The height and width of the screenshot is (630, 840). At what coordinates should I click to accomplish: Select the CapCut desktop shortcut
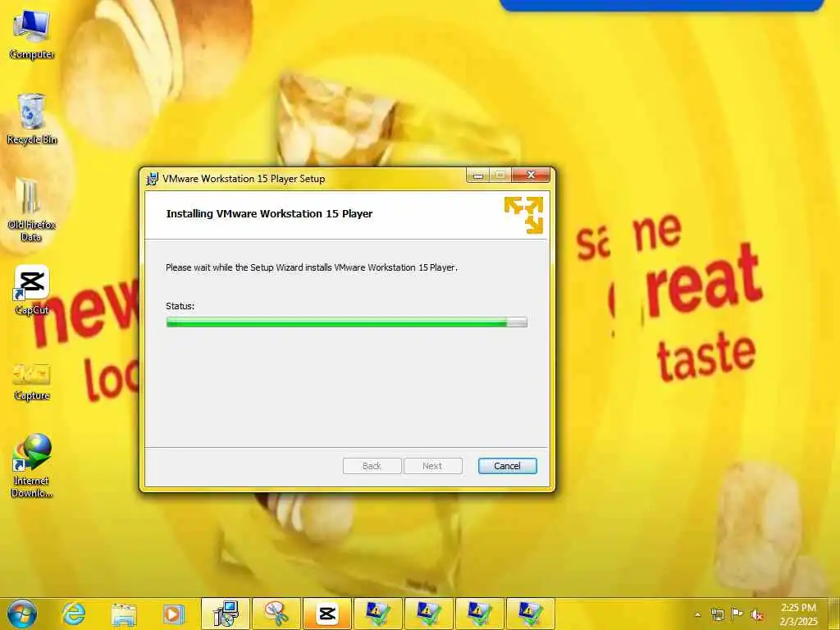[x=32, y=290]
